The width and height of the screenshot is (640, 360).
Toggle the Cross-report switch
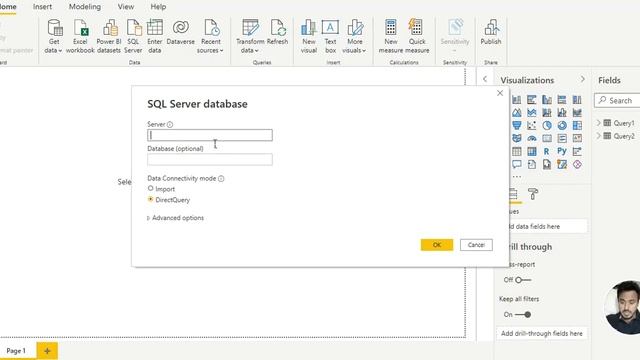pyautogui.click(x=523, y=280)
